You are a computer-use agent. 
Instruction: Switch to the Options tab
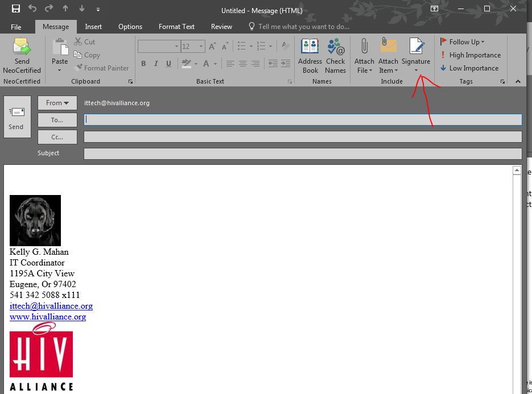(130, 27)
